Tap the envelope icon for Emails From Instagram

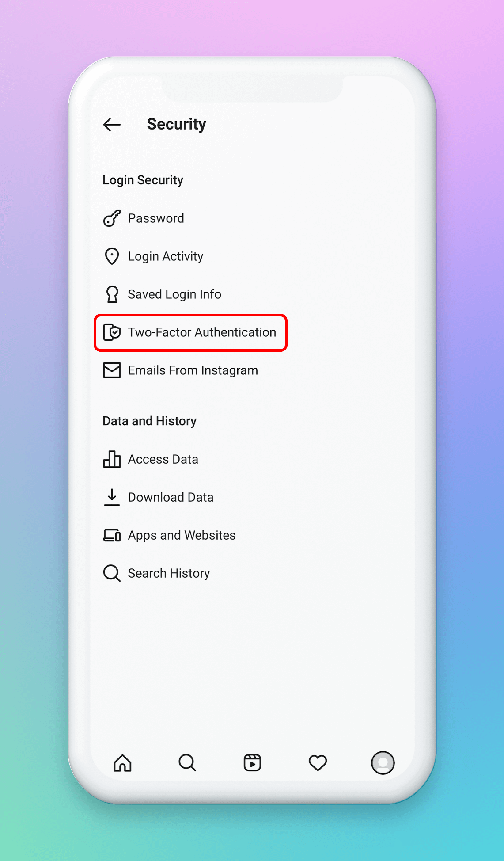tap(112, 370)
